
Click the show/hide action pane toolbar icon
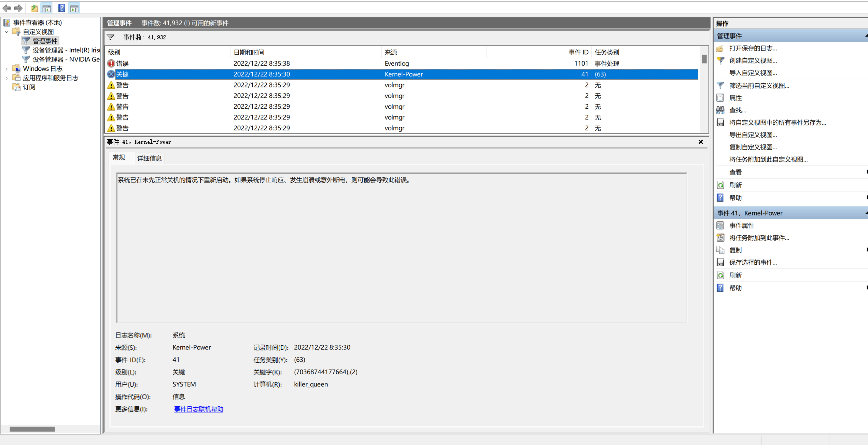pos(74,8)
